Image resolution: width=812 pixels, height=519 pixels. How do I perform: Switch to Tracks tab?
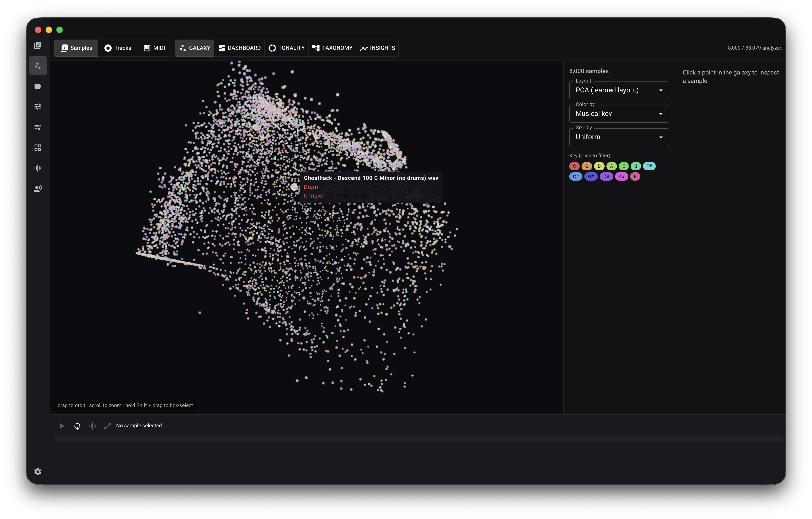(118, 48)
